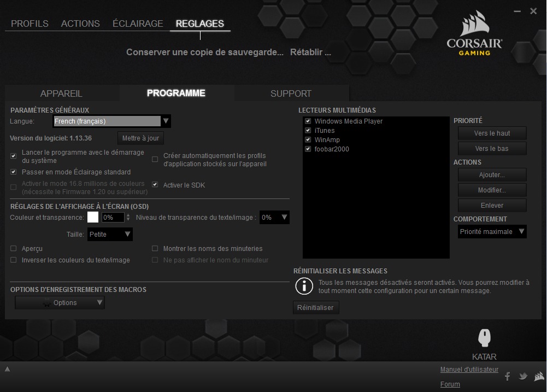This screenshot has height=392, width=547.
Task: Open the Manuel d'utilisateur link
Action: (x=469, y=370)
